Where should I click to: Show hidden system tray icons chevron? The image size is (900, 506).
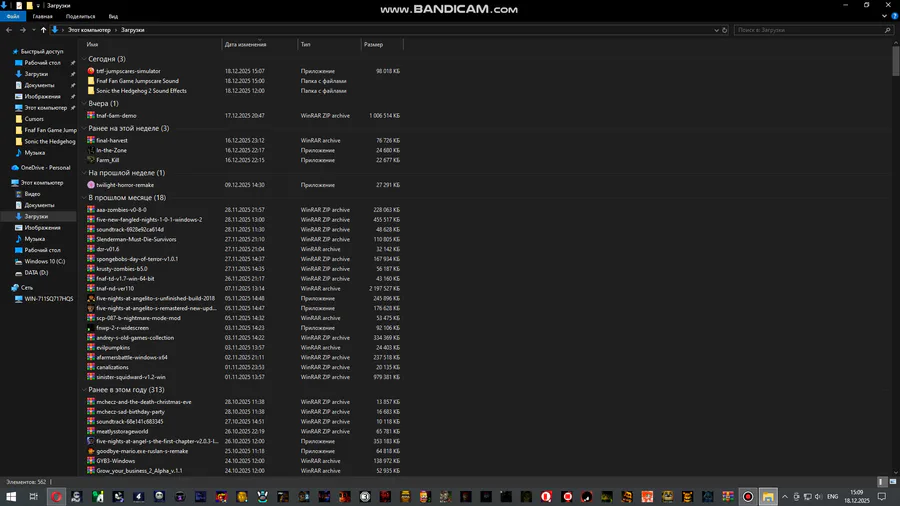pyautogui.click(x=785, y=497)
